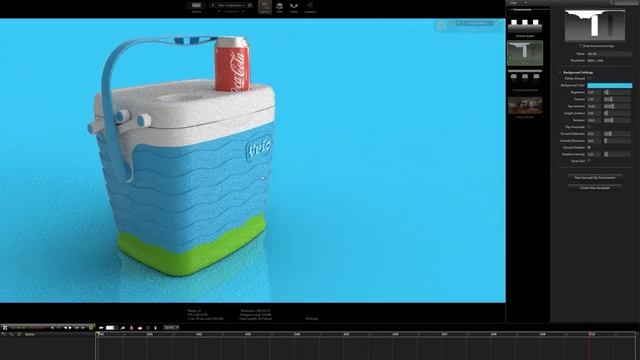This screenshot has width=640, height=360.
Task: Click the start marker at the timeline ruler's left
Action: (x=98, y=334)
